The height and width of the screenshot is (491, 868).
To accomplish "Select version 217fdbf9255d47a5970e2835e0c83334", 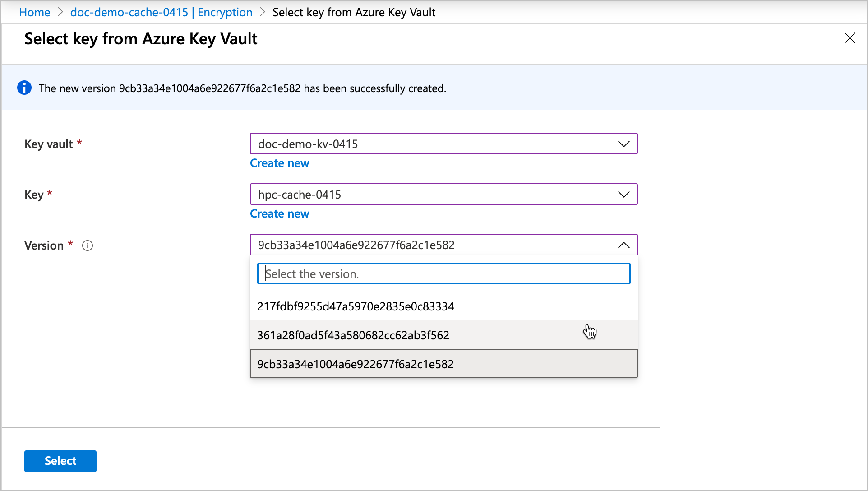I will 443,306.
